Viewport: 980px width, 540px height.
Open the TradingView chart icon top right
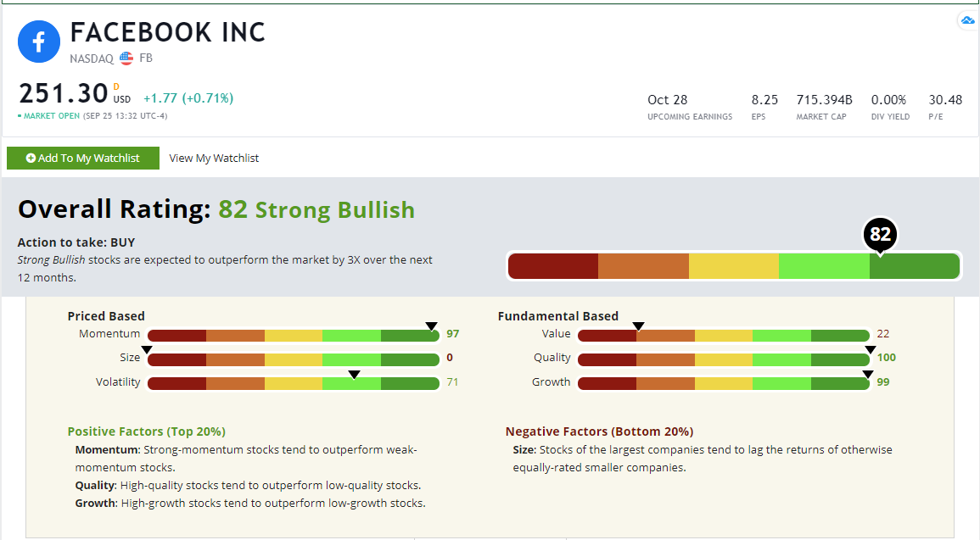pos(967,20)
